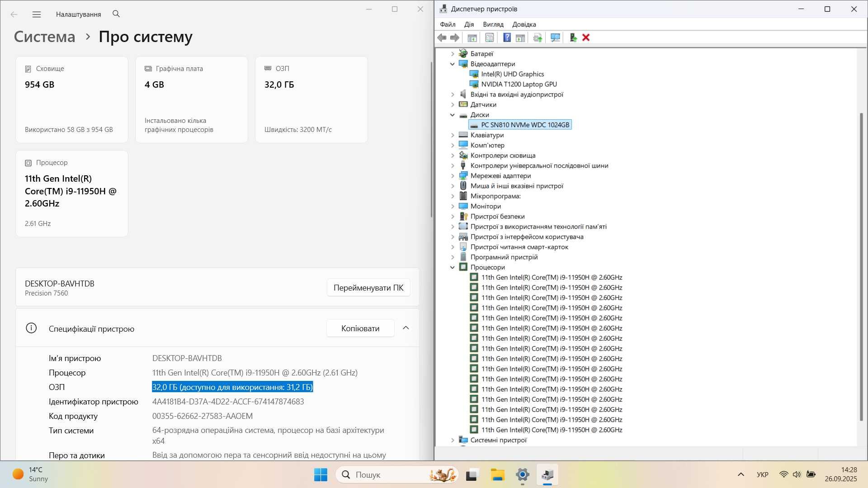Click the battery tray icon
The height and width of the screenshot is (488, 868).
(x=811, y=474)
